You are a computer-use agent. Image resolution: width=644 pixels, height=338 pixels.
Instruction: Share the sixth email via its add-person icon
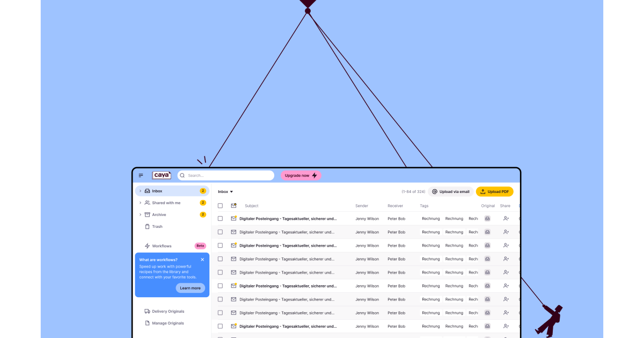(506, 286)
